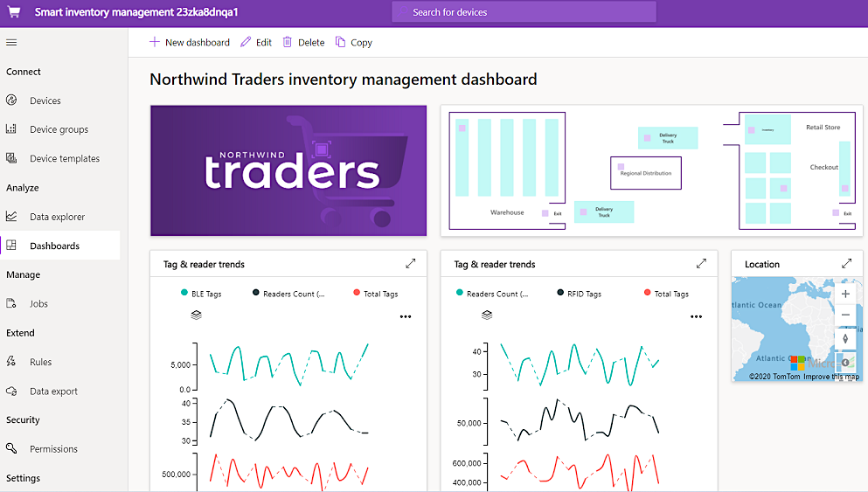Click the dashboard title heading
Image resolution: width=868 pixels, height=492 pixels.
tap(344, 80)
